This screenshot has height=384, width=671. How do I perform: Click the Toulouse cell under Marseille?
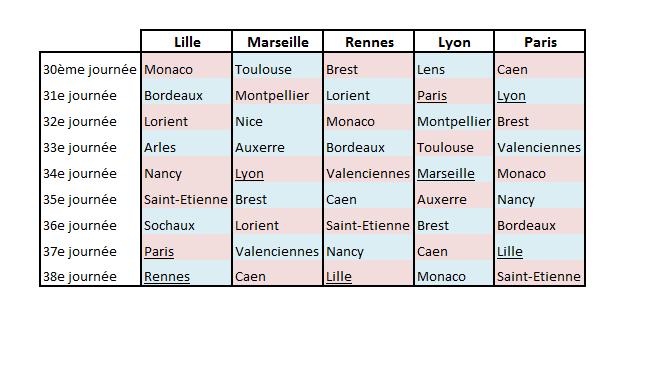click(x=263, y=69)
